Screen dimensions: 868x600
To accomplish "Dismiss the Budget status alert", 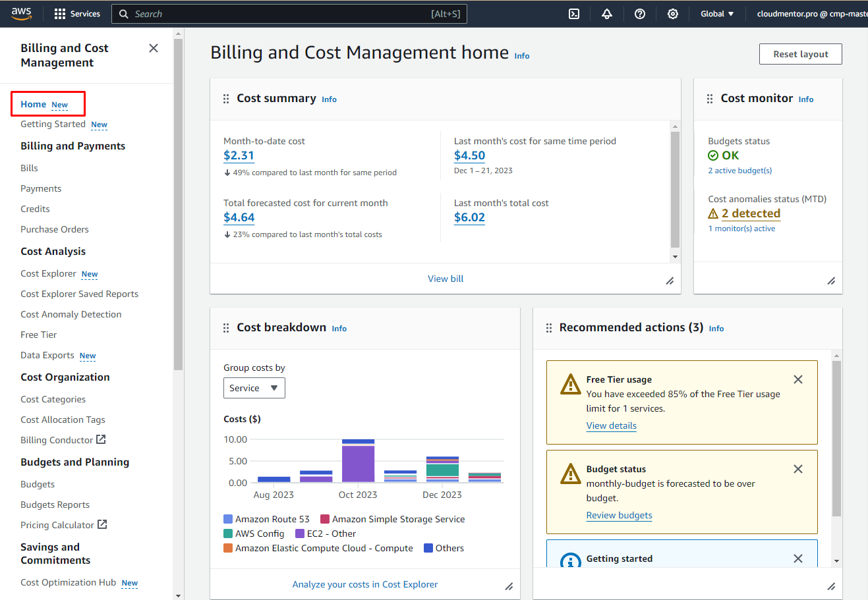I will [798, 469].
